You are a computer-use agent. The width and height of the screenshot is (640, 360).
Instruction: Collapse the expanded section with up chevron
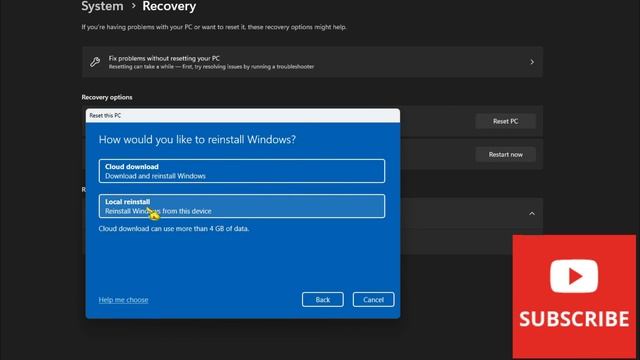532,213
